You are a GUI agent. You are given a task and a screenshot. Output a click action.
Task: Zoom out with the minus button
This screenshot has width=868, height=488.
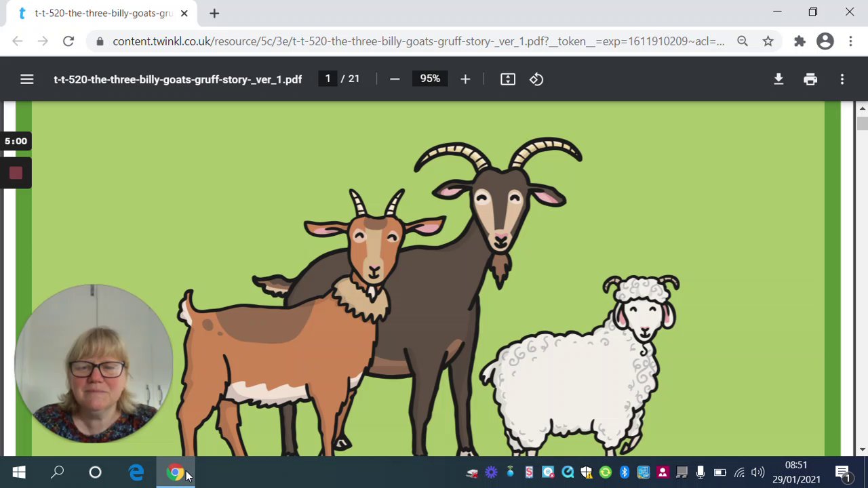pos(395,79)
